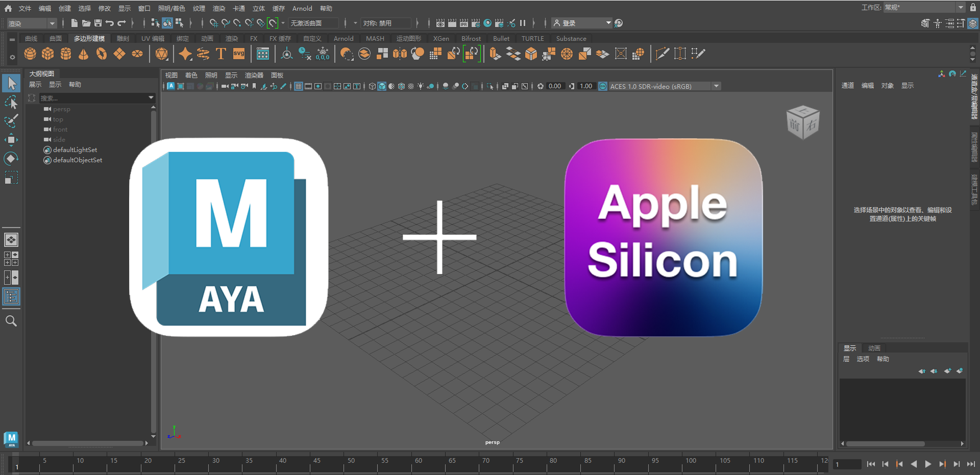Activate the Scale tool in toolbox
980x475 pixels.
11,178
